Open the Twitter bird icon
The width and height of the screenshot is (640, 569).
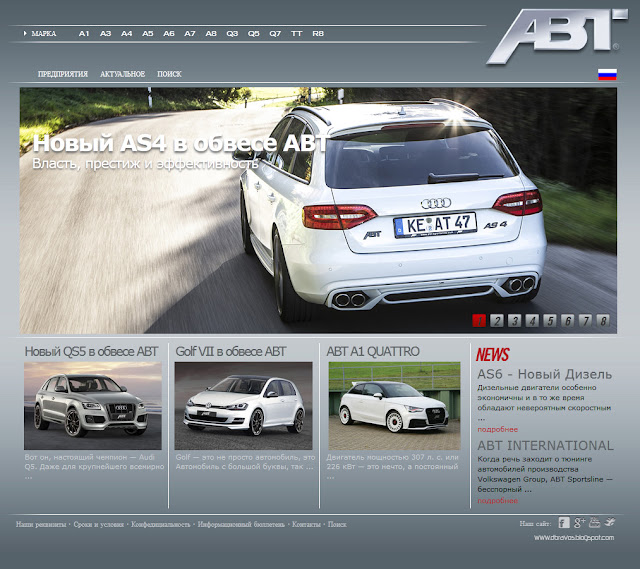point(610,522)
